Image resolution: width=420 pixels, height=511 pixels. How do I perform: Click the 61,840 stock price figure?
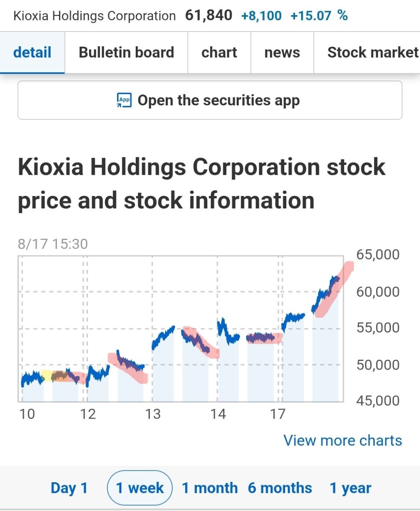209,16
